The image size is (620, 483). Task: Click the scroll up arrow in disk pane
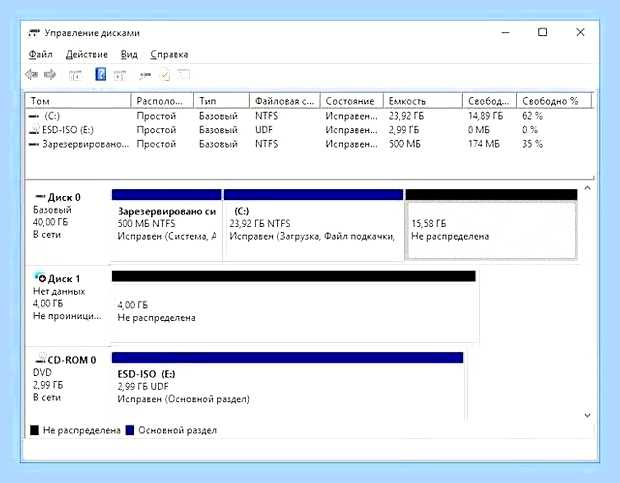588,188
